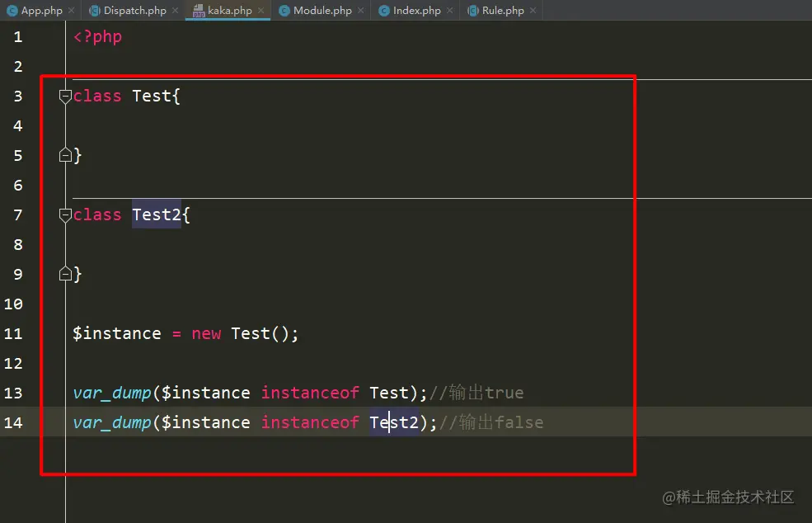Click line number 1 in gutter
This screenshot has width=812, height=523.
[18, 37]
